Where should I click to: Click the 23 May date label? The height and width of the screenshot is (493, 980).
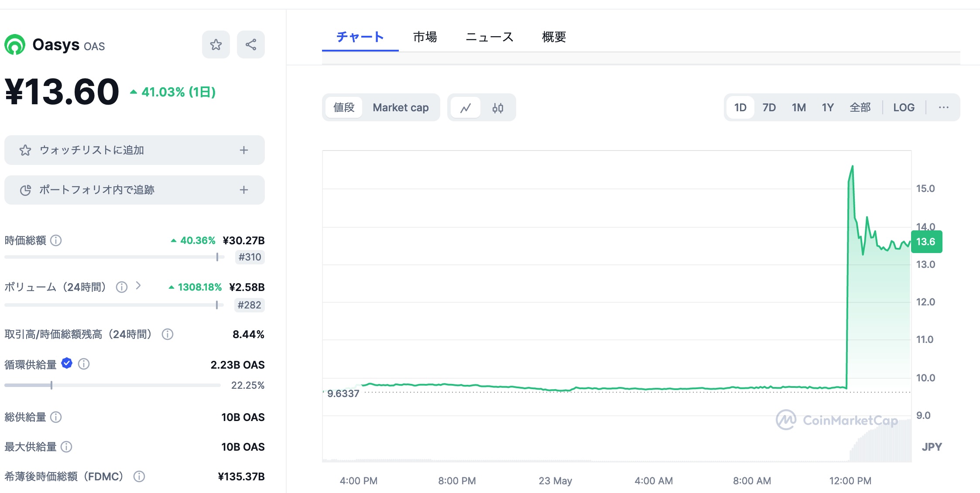(555, 481)
